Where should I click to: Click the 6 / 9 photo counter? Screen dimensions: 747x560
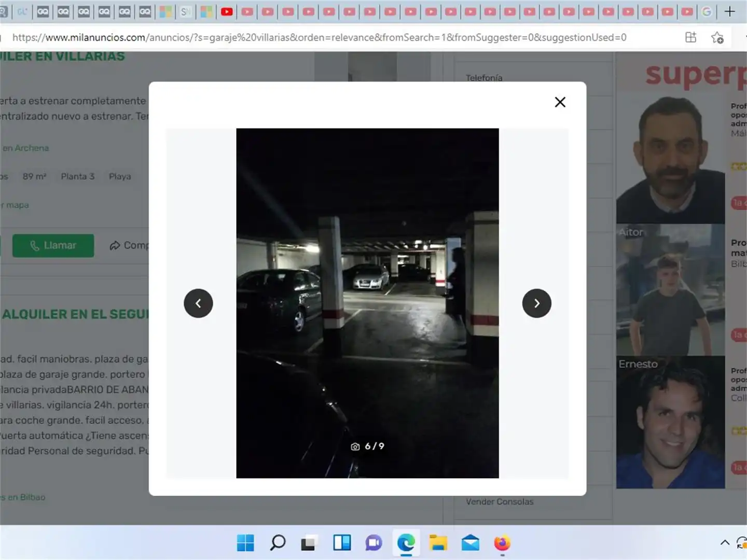click(x=375, y=446)
